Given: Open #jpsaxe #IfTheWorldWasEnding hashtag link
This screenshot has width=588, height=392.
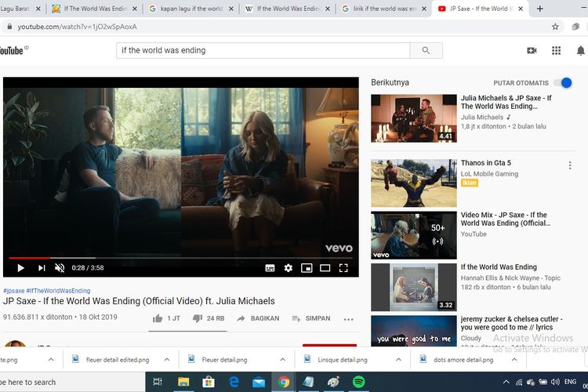Looking at the screenshot, I should pyautogui.click(x=46, y=291).
